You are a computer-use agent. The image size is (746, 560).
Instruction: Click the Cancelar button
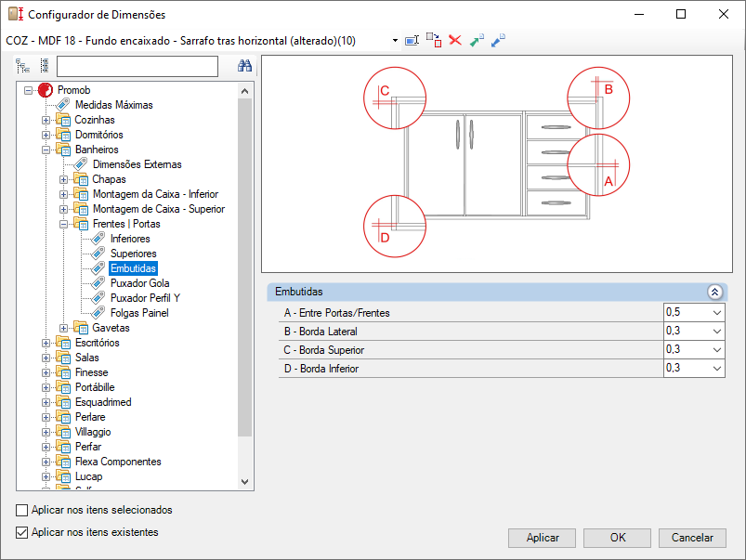(692, 538)
